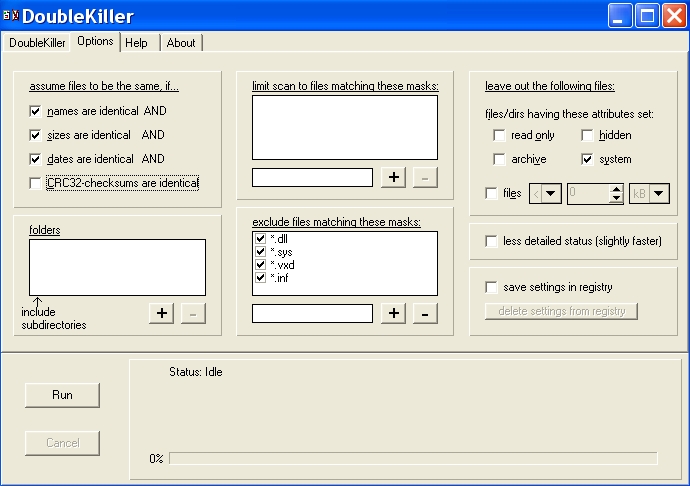690x486 pixels.
Task: Click the Cancel button
Action: tap(62, 443)
